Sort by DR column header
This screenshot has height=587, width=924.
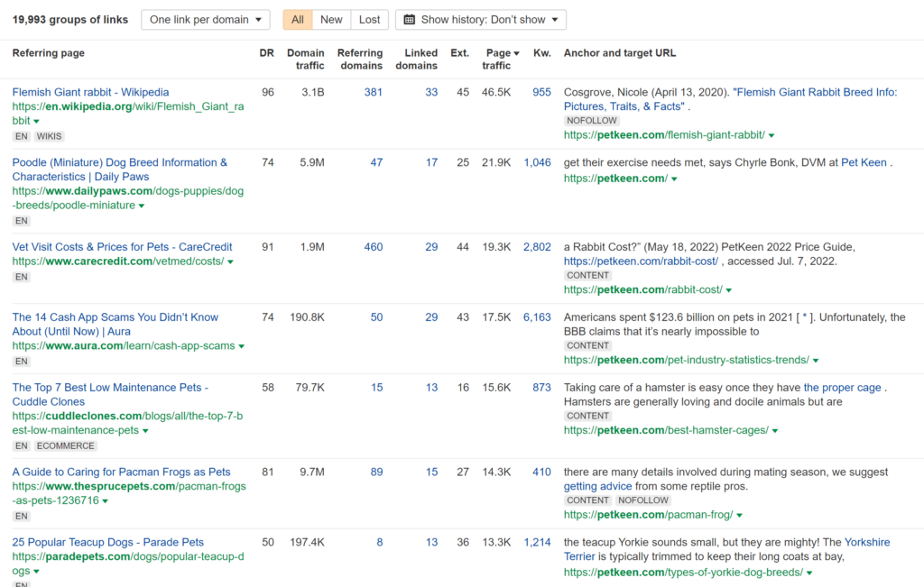[x=267, y=53]
